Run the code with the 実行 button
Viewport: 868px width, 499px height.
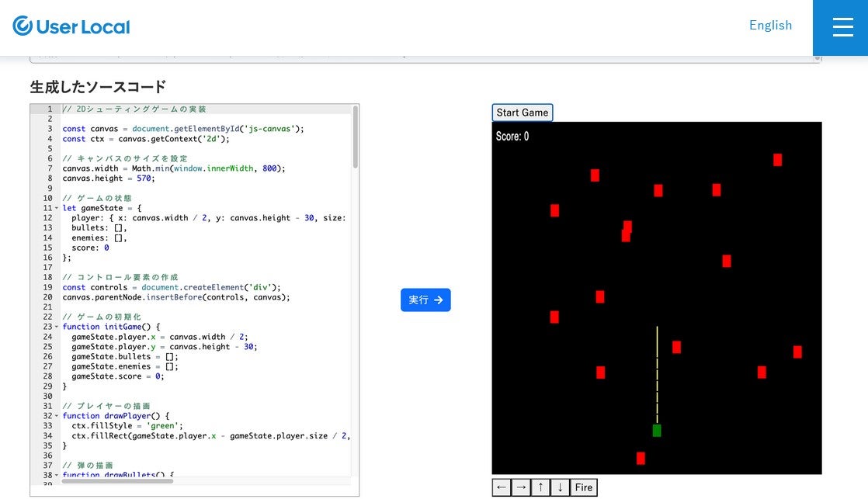(x=425, y=300)
